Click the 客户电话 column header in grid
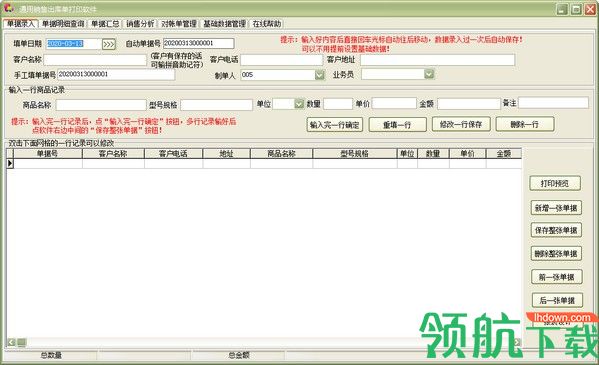The height and width of the screenshot is (365, 599). pyautogui.click(x=173, y=154)
